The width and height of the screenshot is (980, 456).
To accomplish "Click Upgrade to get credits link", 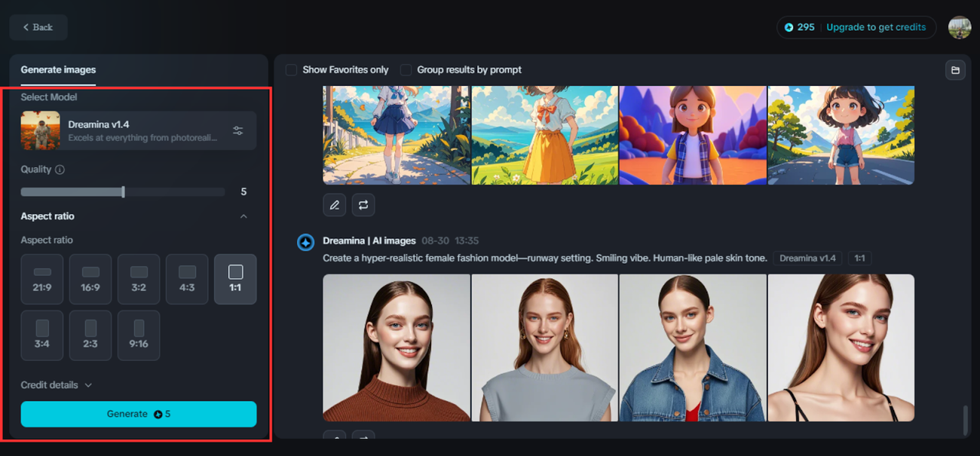I will (x=876, y=27).
